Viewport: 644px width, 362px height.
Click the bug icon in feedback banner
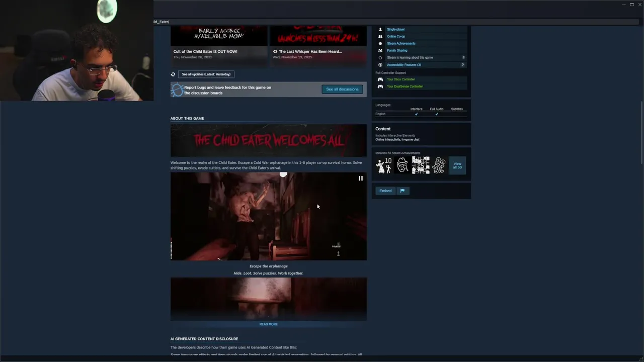click(x=177, y=90)
